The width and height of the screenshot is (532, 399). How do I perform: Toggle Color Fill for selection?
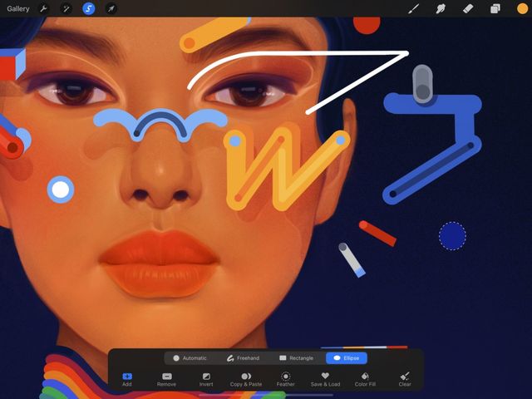pos(365,379)
